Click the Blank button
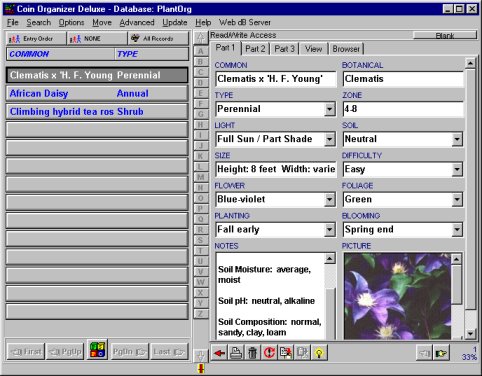 click(445, 35)
